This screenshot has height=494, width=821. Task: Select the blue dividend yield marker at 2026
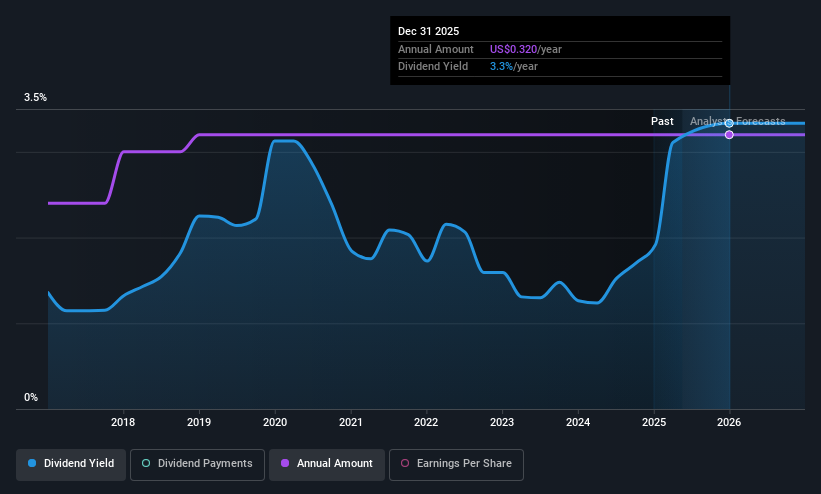click(x=729, y=124)
